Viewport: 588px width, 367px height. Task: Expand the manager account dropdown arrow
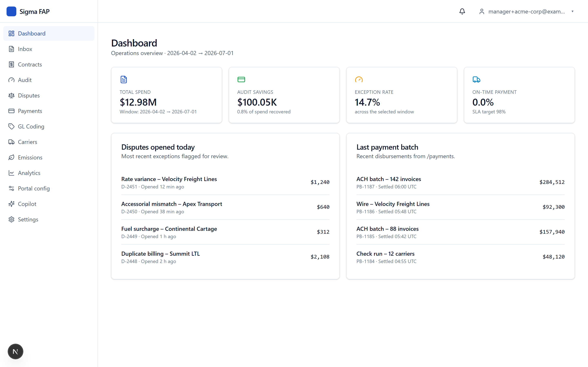click(x=572, y=11)
